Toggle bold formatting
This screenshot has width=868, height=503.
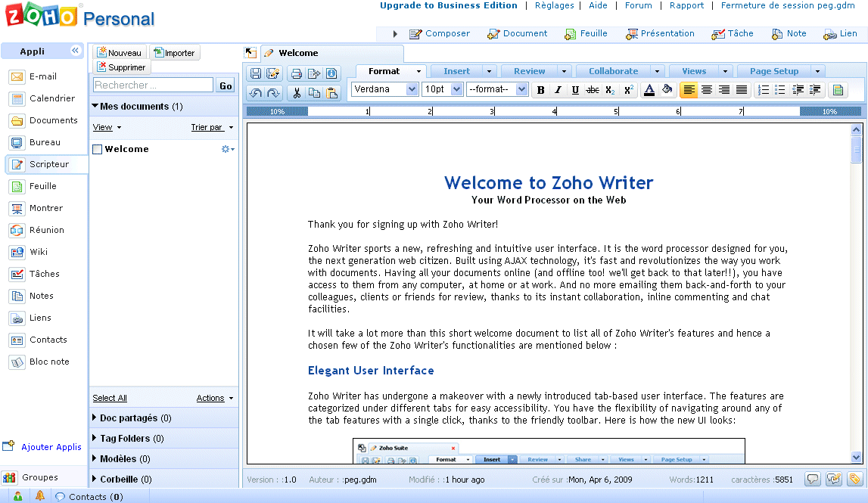click(541, 90)
